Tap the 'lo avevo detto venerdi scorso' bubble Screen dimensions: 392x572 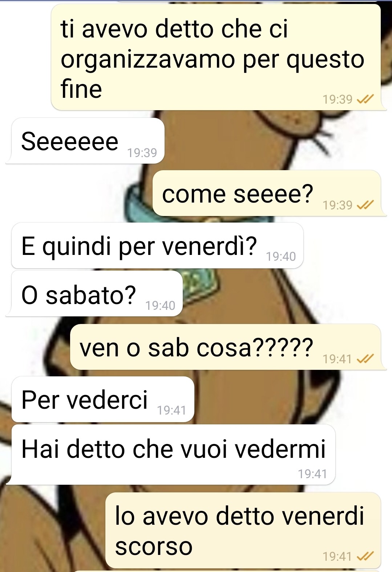coord(243,531)
